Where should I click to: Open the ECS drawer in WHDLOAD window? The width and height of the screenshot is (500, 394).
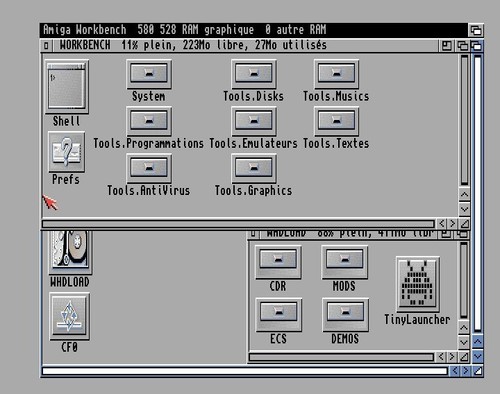(x=279, y=314)
